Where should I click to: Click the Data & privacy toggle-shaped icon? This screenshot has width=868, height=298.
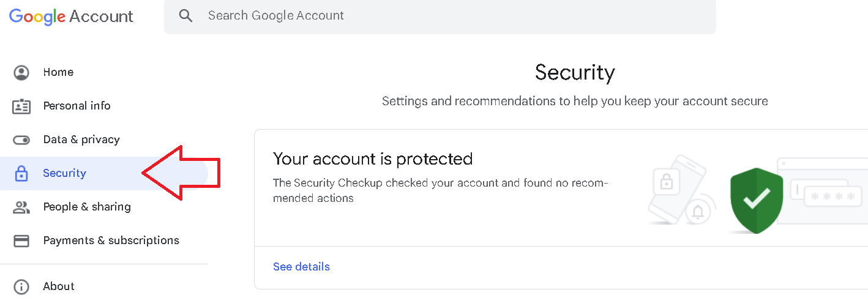click(21, 140)
